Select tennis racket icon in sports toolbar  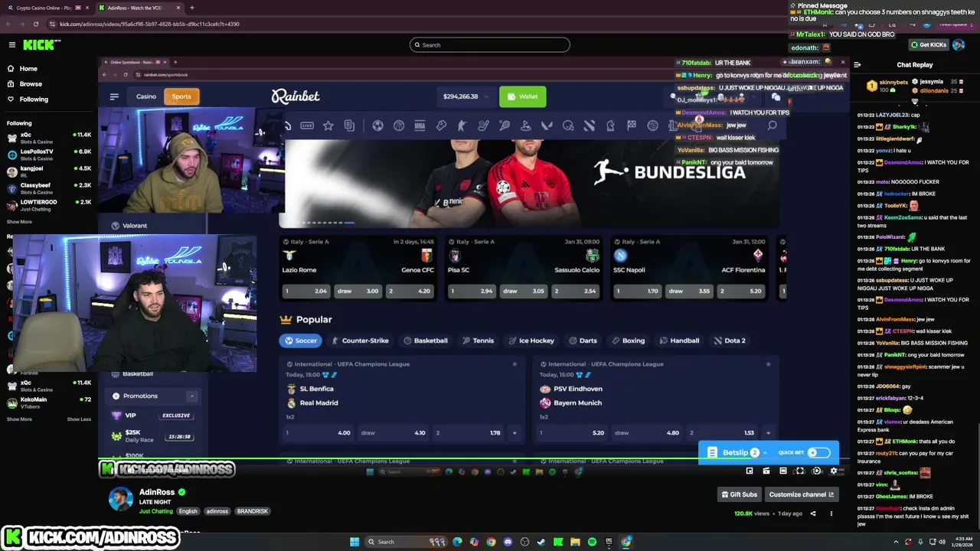505,126
